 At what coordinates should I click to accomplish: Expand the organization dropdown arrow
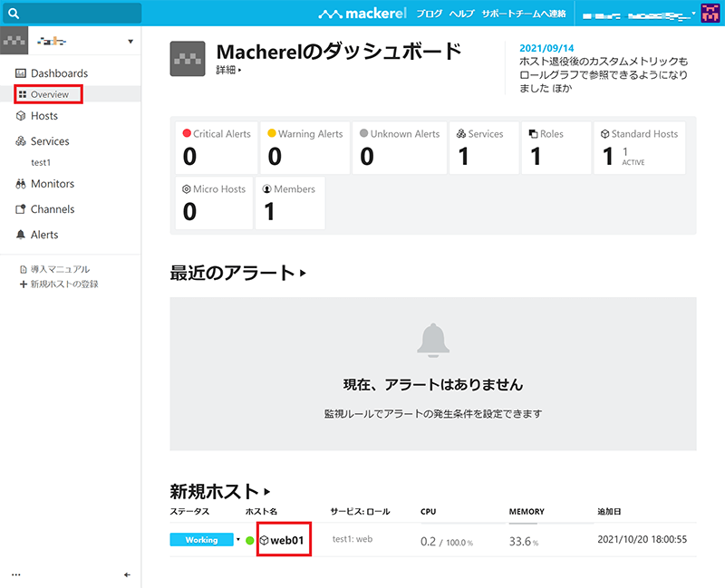[x=130, y=42]
